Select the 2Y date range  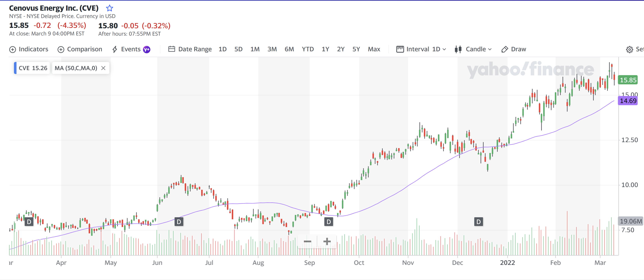tap(341, 49)
